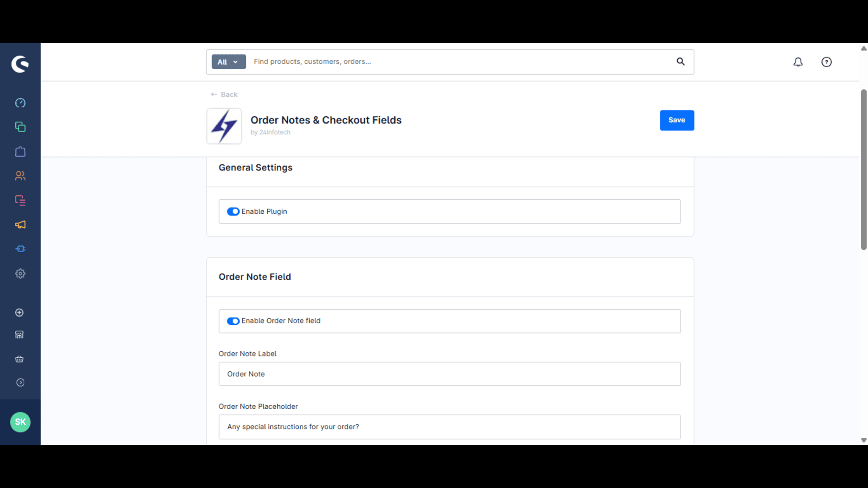Open the SK user avatar menu
The image size is (868, 488).
[x=20, y=422]
